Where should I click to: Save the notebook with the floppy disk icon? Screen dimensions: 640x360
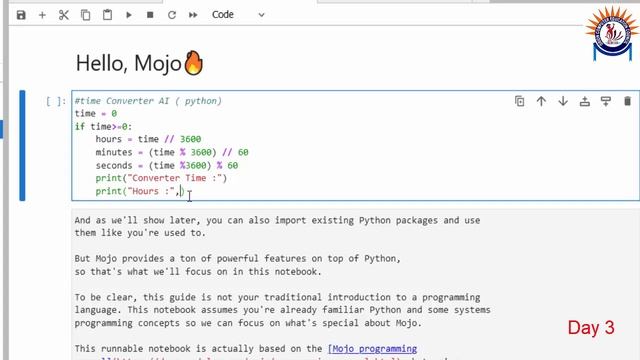(21, 15)
